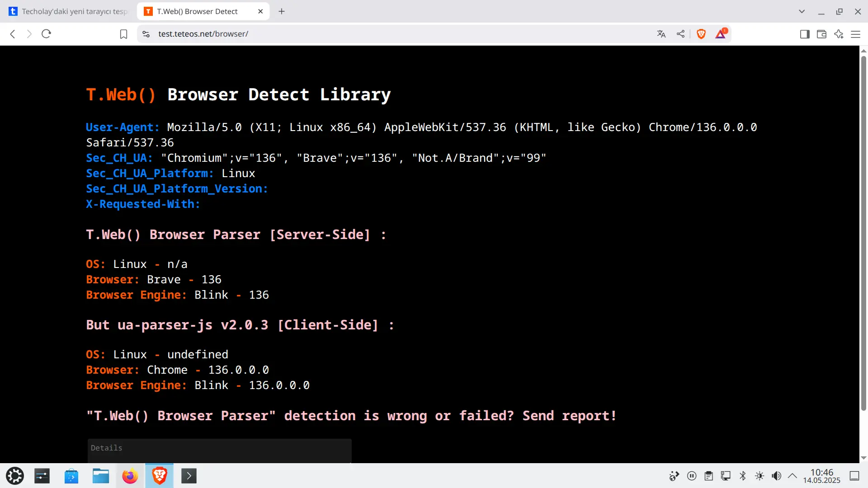The height and width of the screenshot is (488, 868).
Task: Click the 'Linux - undefined' OS result
Action: (x=170, y=355)
